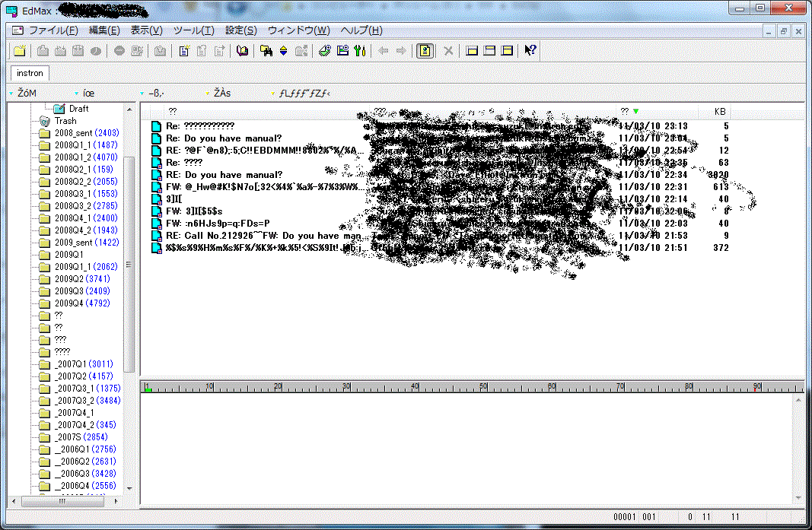Screen dimensions: 812x530
Task: Select the instron tab
Action: click(30, 73)
